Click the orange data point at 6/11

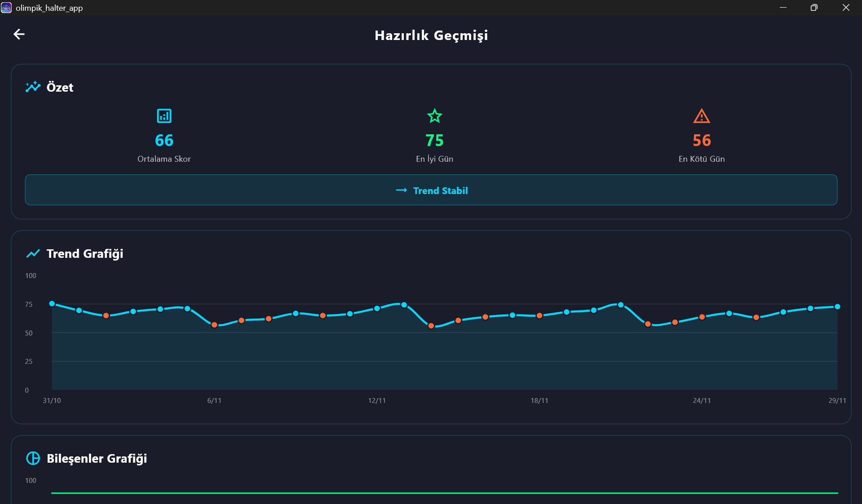(214, 325)
